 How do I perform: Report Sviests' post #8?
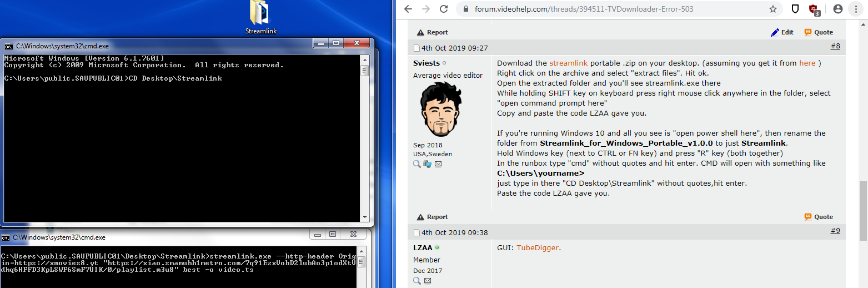click(433, 217)
